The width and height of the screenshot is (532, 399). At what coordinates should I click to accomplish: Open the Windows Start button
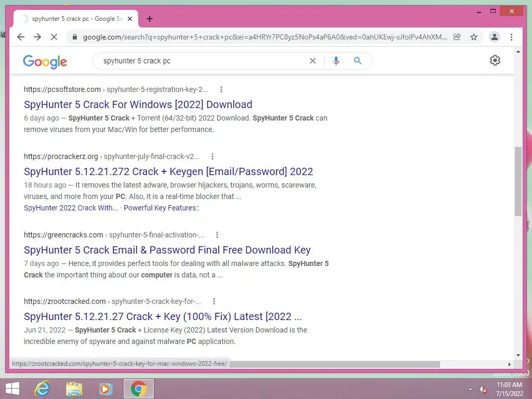pos(12,389)
